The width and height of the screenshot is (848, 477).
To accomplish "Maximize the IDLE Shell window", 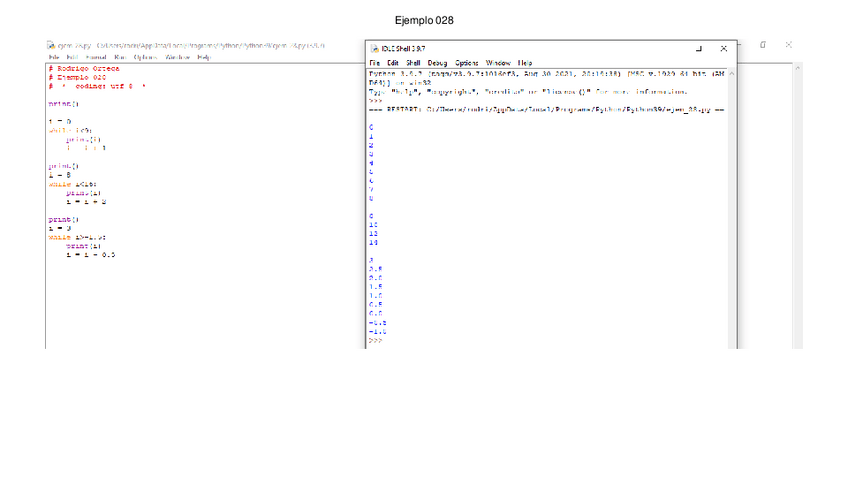I will (x=699, y=49).
